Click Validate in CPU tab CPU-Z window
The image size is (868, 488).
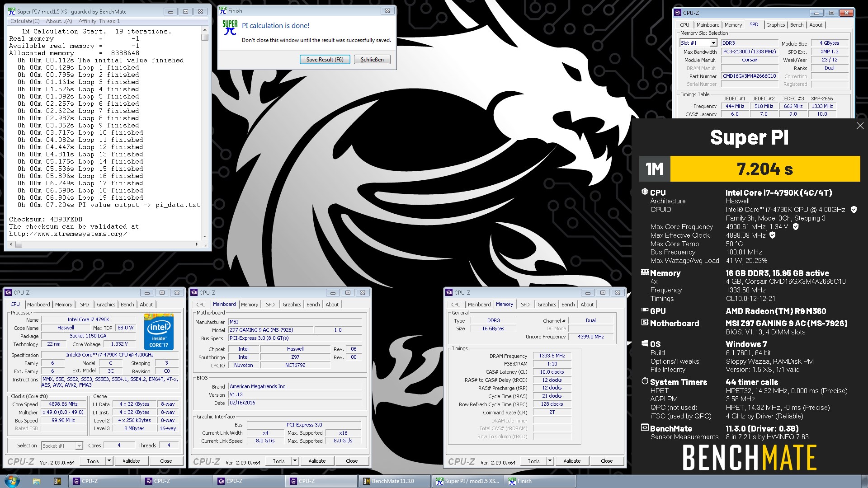[131, 461]
